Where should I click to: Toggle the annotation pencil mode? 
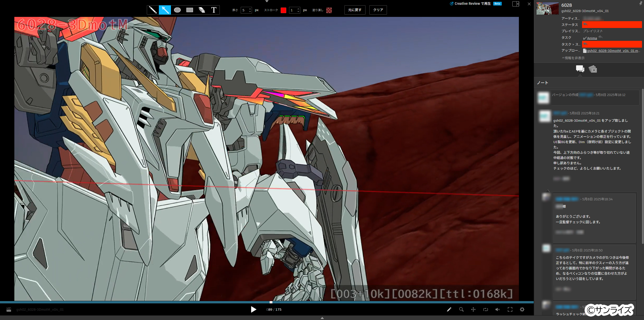click(x=449, y=309)
